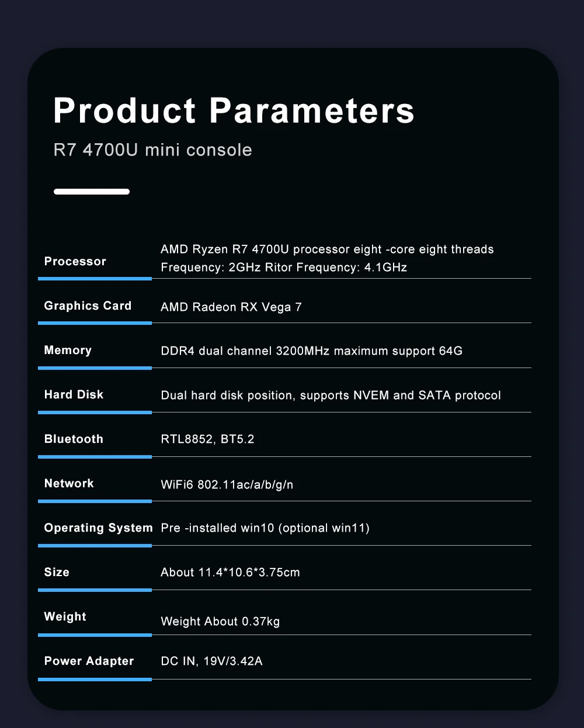Click the "R7 4700U mini console" subtitle
The height and width of the screenshot is (728, 584).
(152, 150)
